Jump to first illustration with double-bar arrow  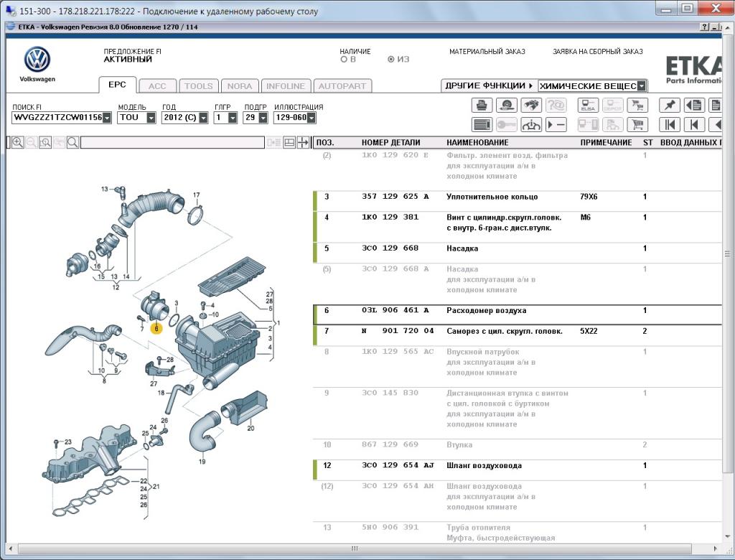[x=670, y=125]
